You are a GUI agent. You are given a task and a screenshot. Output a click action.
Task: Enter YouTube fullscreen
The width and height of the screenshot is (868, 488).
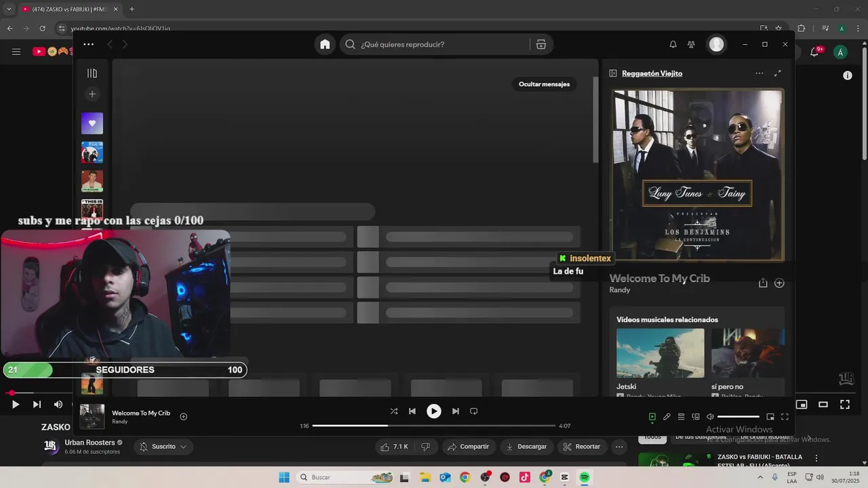(x=845, y=405)
